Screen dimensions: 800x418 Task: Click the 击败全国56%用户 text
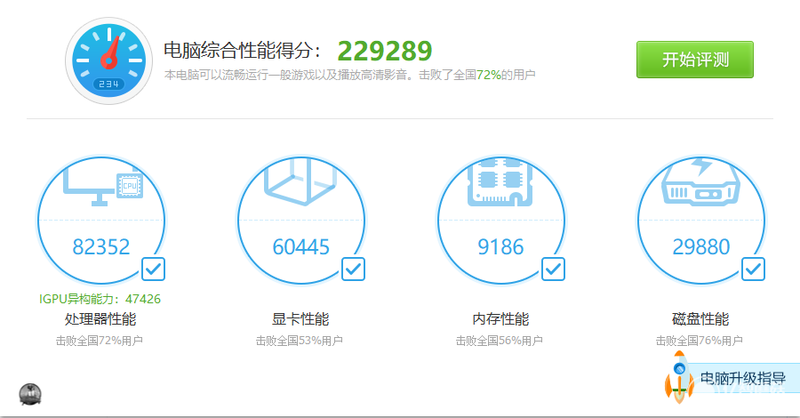click(499, 340)
